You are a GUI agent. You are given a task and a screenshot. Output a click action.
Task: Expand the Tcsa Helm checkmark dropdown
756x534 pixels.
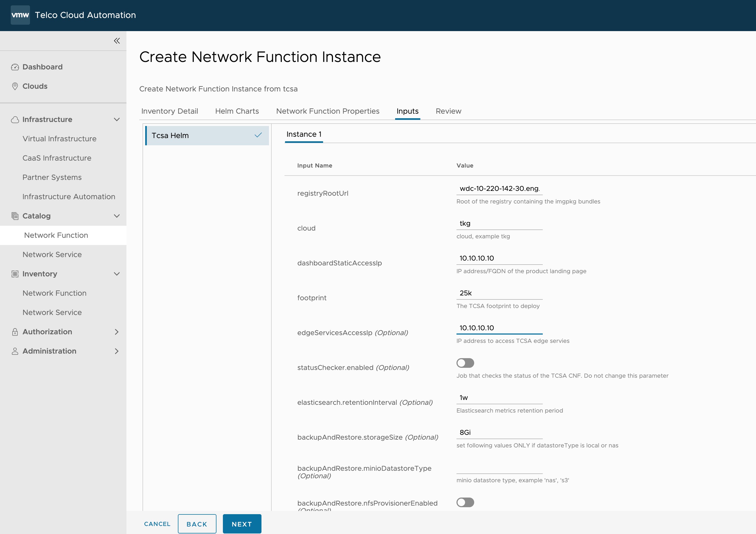pyautogui.click(x=258, y=135)
